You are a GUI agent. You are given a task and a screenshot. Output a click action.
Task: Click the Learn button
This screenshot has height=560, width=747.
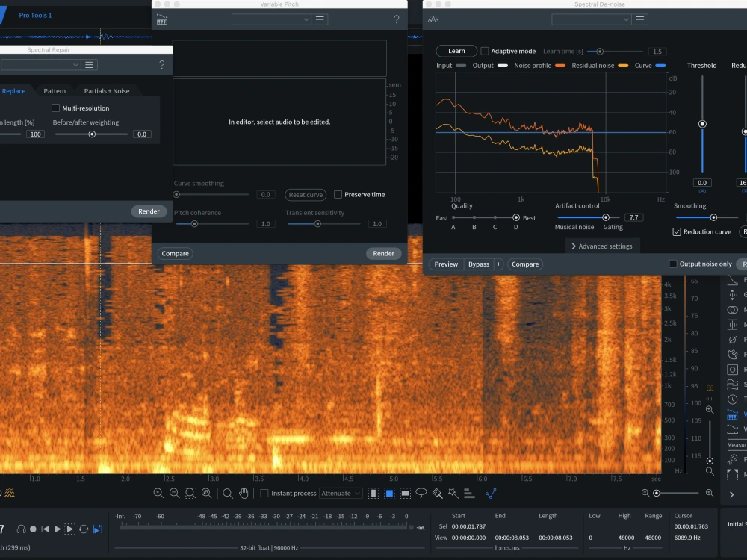[456, 51]
